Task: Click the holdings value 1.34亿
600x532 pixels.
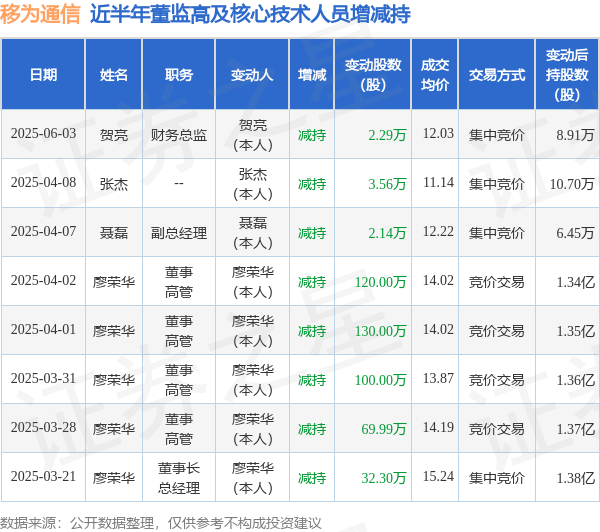Action: pos(576,282)
